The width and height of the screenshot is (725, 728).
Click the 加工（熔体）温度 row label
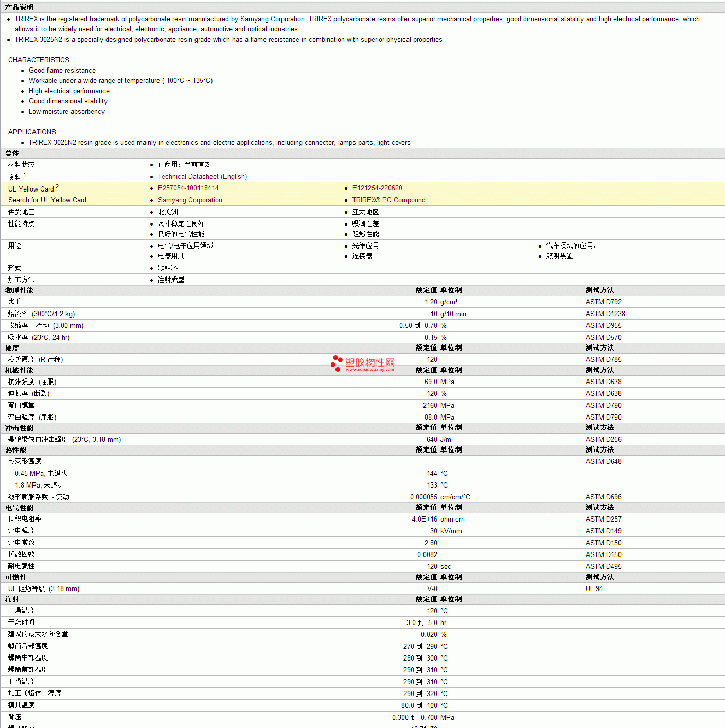[35, 694]
